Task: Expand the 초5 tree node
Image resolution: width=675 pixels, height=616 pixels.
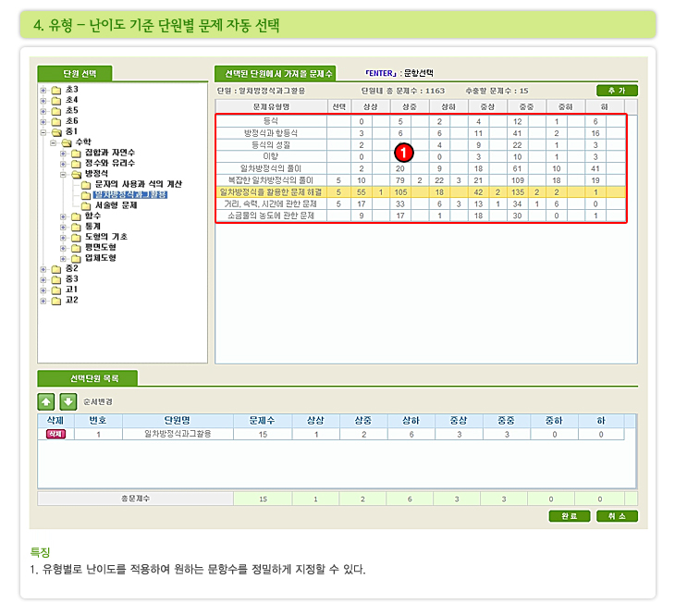Action: (43, 111)
